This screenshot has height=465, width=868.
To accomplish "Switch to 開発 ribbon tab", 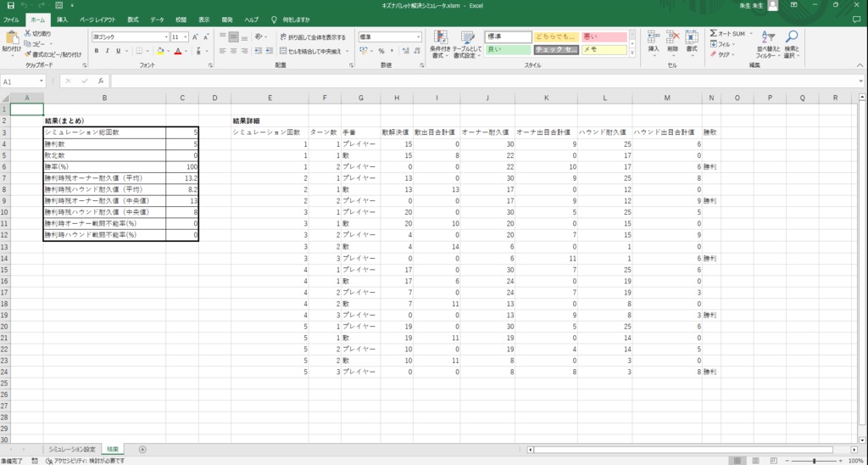I will pyautogui.click(x=227, y=20).
